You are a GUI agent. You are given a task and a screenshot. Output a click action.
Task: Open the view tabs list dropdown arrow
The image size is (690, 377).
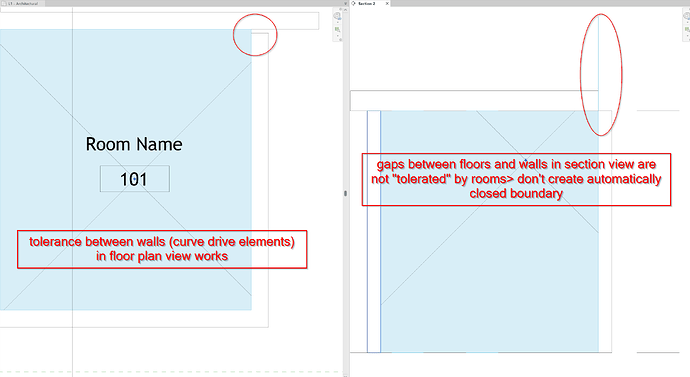tap(345, 4)
